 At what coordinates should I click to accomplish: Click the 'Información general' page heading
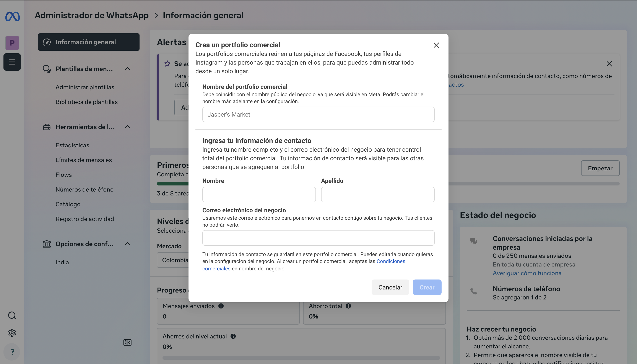click(203, 15)
